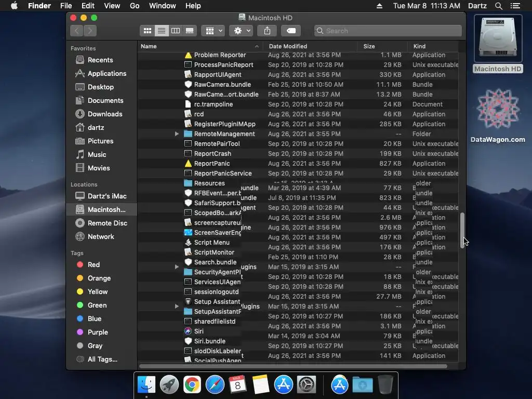Image resolution: width=532 pixels, height=399 pixels.
Task: Open Spotlight search in menu bar
Action: click(498, 6)
